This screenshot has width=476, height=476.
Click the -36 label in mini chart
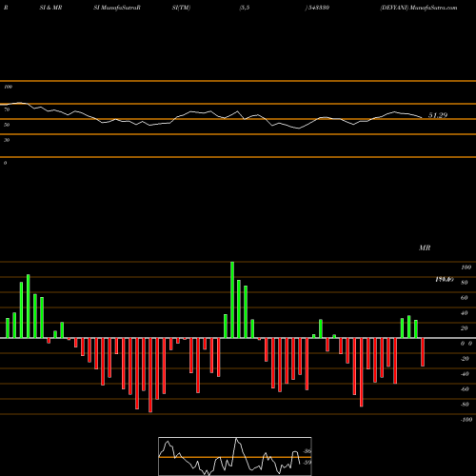point(307,451)
